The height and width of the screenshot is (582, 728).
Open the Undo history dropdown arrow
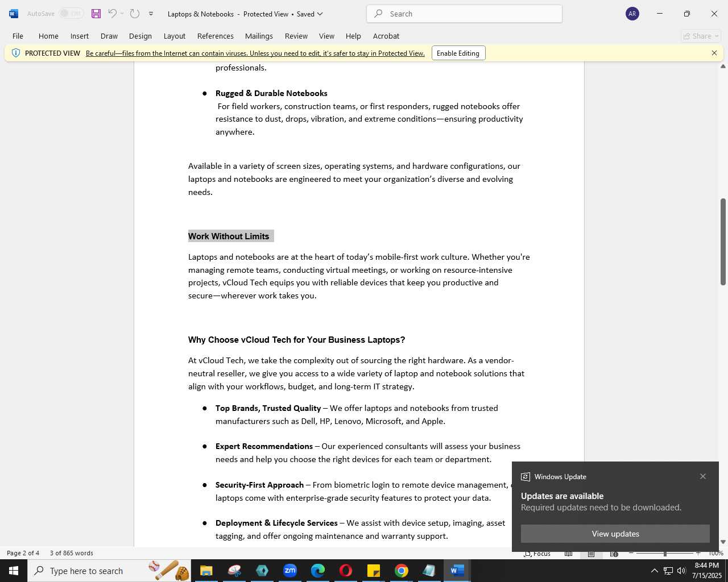tap(122, 14)
